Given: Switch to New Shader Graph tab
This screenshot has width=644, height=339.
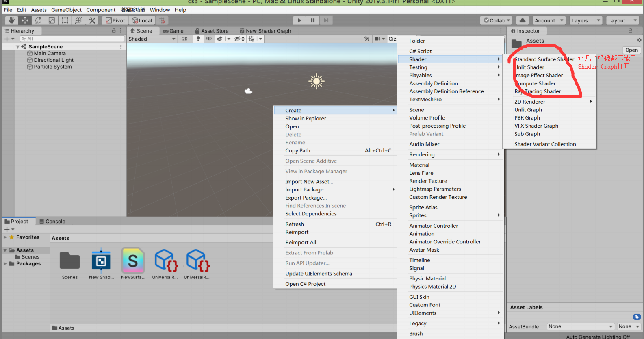Looking at the screenshot, I should (265, 31).
